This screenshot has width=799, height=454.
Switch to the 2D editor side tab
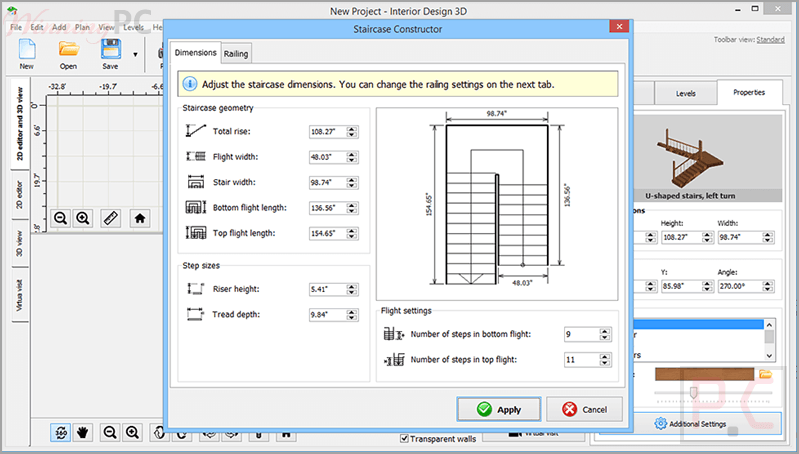coord(19,195)
